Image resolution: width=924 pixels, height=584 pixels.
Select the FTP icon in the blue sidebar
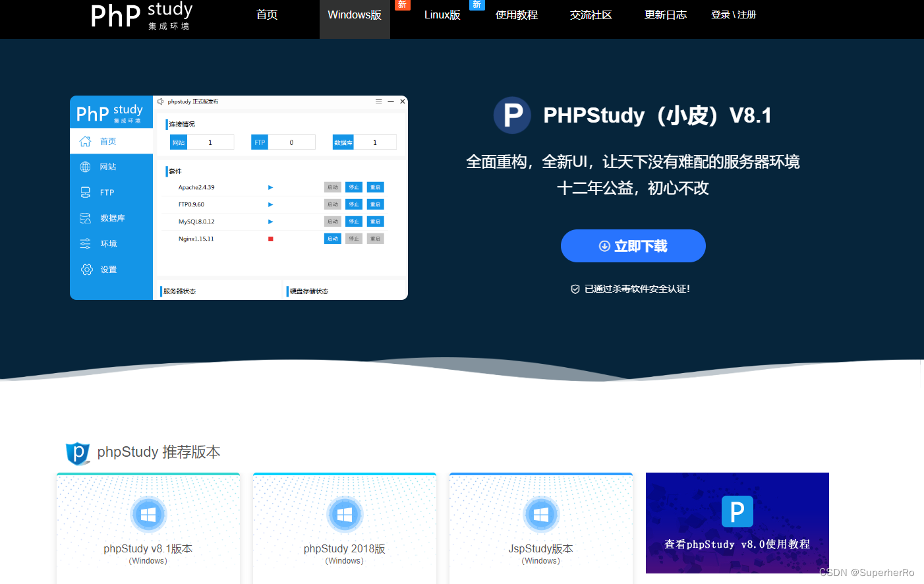point(85,192)
